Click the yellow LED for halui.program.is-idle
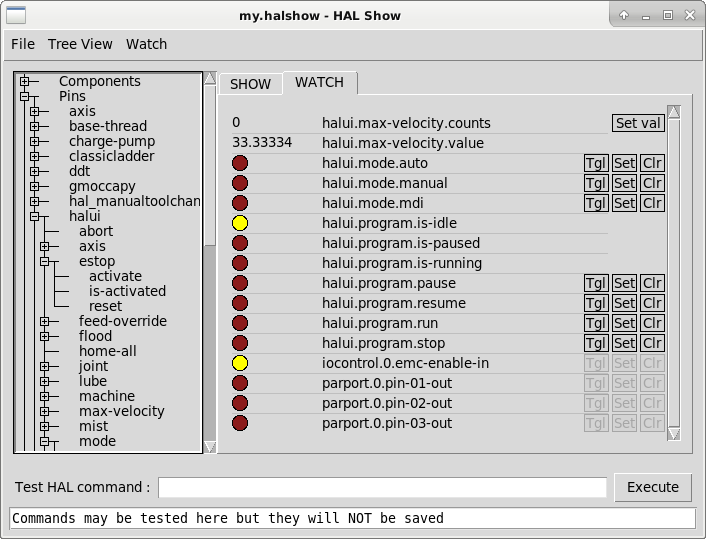Screen dimensions: 706x539 click(x=240, y=223)
